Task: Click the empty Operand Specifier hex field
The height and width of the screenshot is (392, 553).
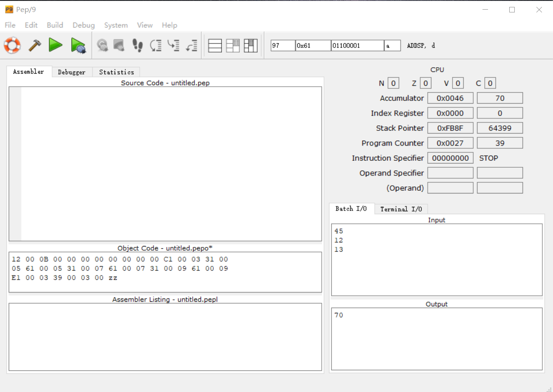Action: (450, 173)
